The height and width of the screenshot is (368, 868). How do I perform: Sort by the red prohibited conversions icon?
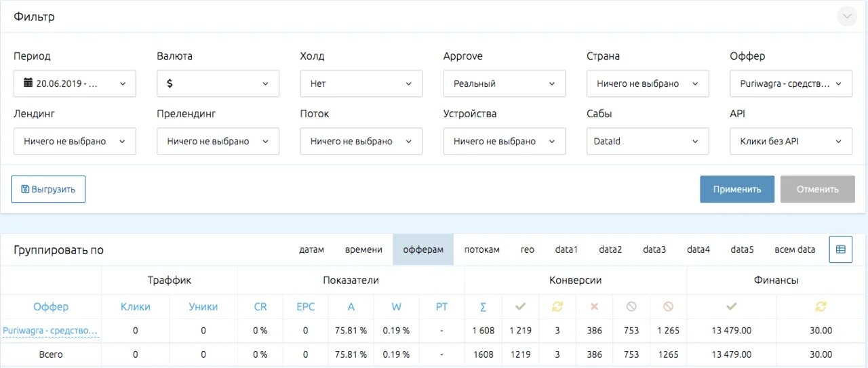[x=668, y=307]
